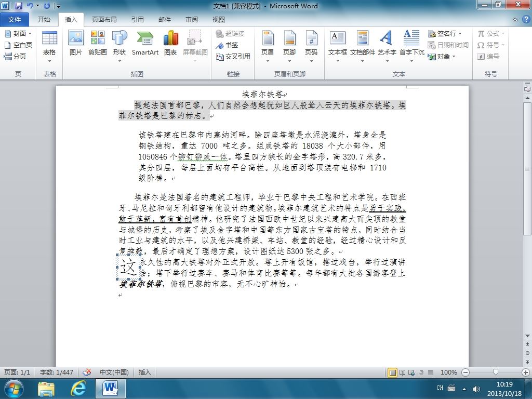The image size is (532, 399).
Task: Check proofing errors icon in status bar
Action: (87, 372)
